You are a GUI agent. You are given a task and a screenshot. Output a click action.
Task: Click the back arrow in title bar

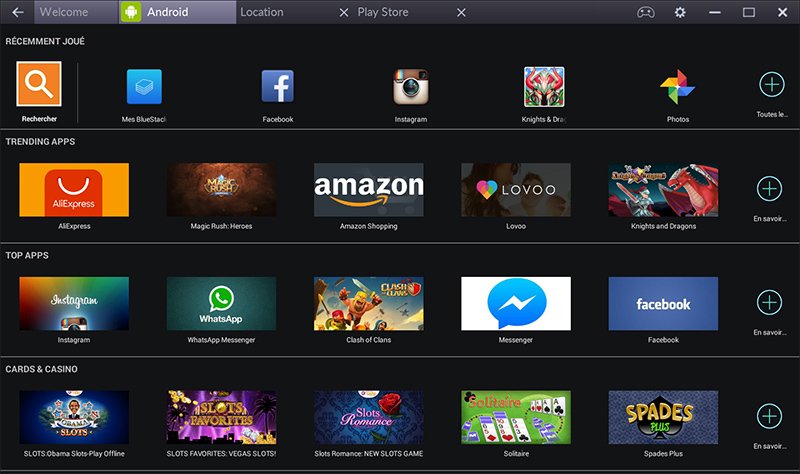[x=18, y=12]
